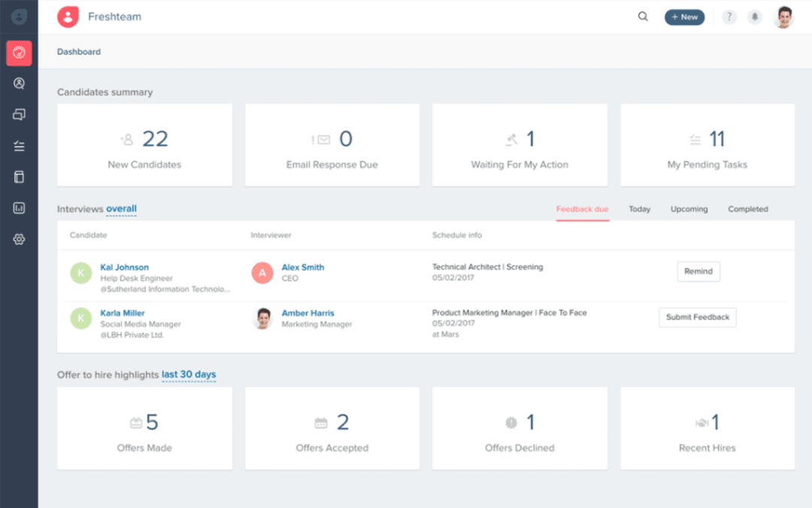812x508 pixels.
Task: Open the notifications bell
Action: tap(755, 16)
